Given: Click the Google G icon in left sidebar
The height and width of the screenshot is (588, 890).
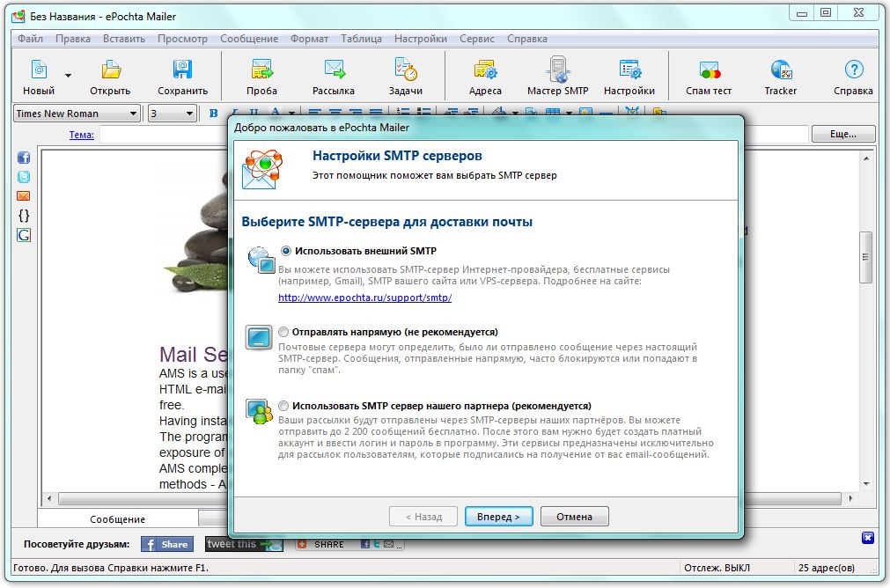Looking at the screenshot, I should (x=24, y=235).
